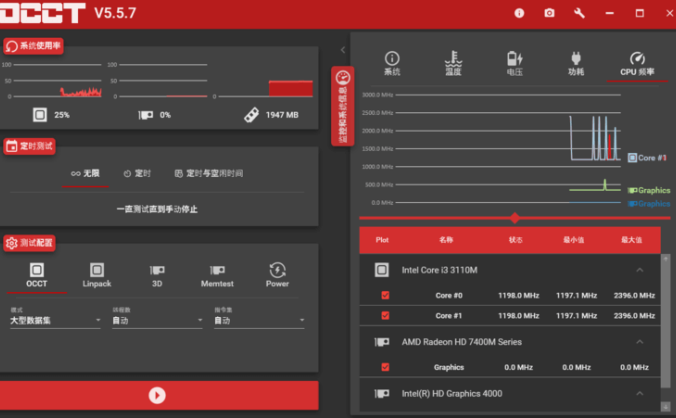Click the red graph divider handle
The height and width of the screenshot is (418, 676).
point(515,218)
